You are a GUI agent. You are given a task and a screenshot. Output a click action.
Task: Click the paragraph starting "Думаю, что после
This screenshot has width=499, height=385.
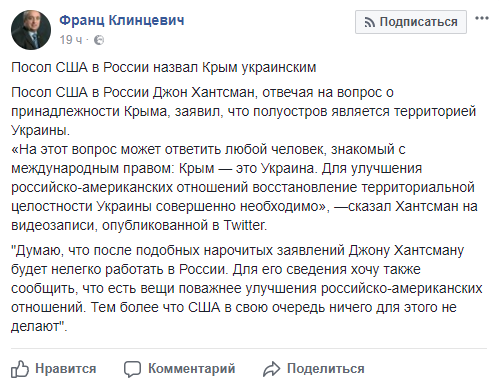click(x=247, y=288)
